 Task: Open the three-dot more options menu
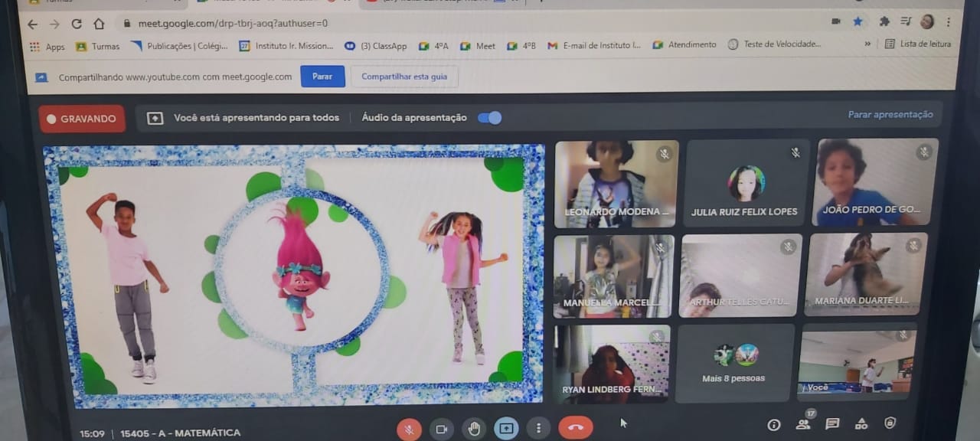tap(539, 428)
